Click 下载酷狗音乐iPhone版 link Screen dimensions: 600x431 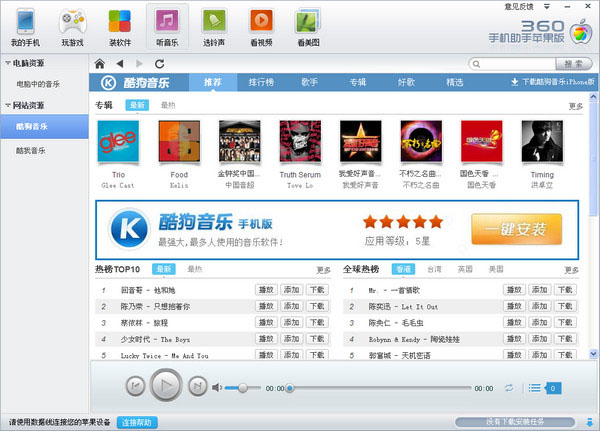click(553, 82)
